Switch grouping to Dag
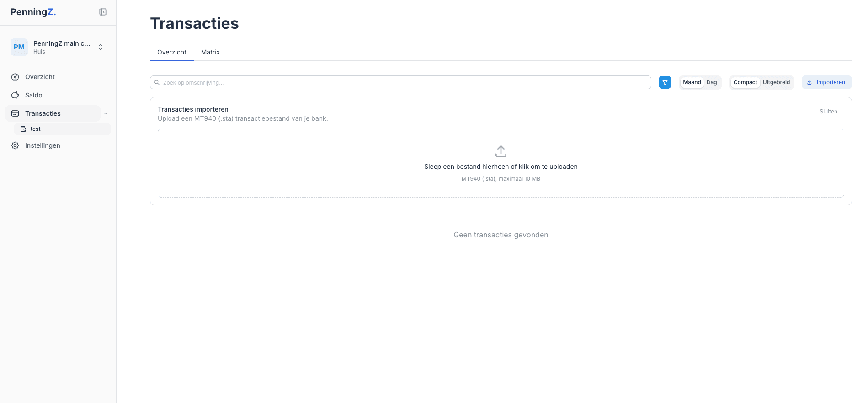 711,82
